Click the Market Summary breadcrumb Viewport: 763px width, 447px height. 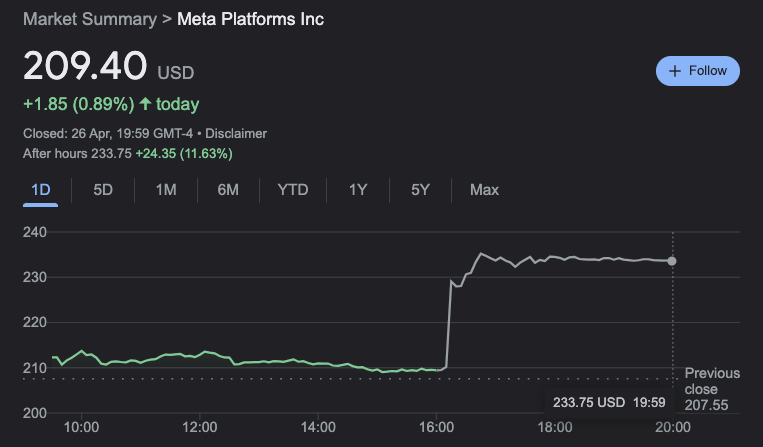(x=89, y=19)
